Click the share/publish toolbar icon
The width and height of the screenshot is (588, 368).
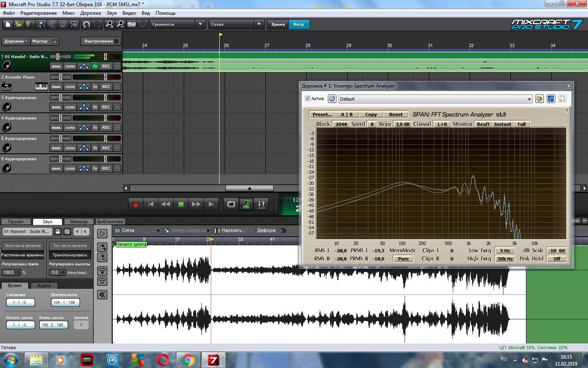[x=52, y=25]
